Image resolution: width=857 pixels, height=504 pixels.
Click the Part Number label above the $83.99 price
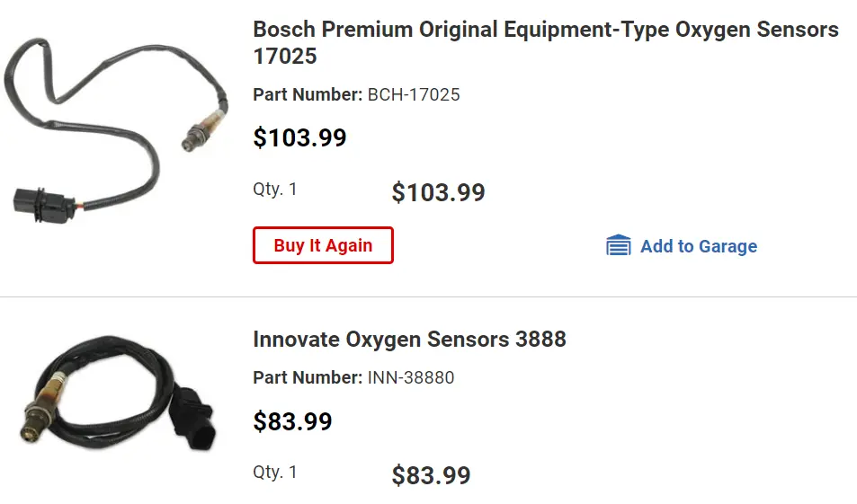(308, 377)
